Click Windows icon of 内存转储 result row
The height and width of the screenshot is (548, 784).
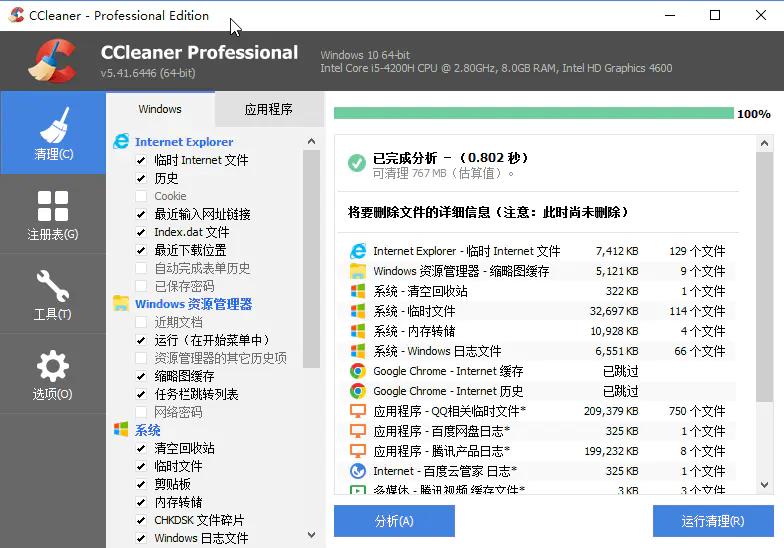tap(358, 331)
